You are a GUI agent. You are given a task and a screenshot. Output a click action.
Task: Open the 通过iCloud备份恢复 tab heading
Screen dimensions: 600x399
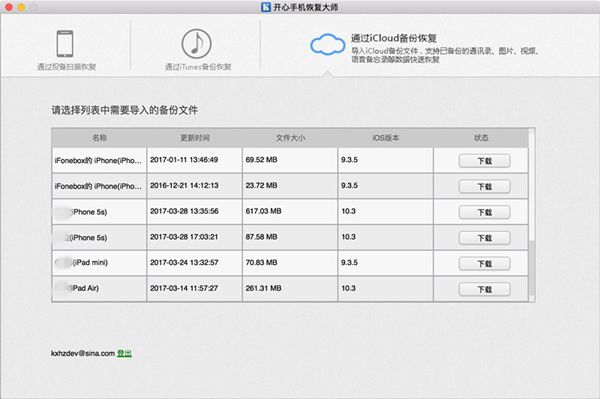394,38
